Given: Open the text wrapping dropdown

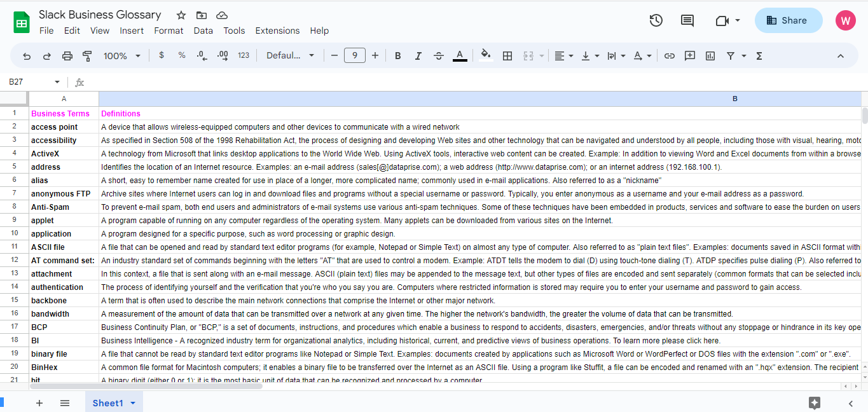Looking at the screenshot, I should pos(616,56).
